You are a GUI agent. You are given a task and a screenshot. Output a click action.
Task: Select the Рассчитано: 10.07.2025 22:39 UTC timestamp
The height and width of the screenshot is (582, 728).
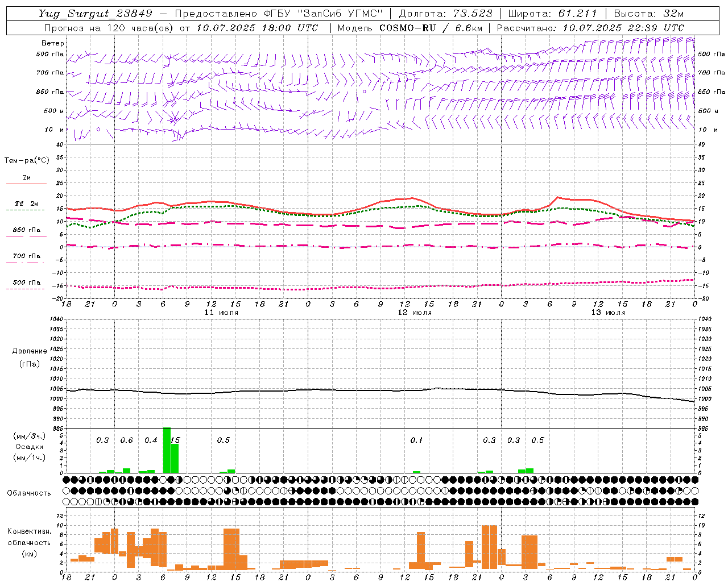(x=590, y=28)
